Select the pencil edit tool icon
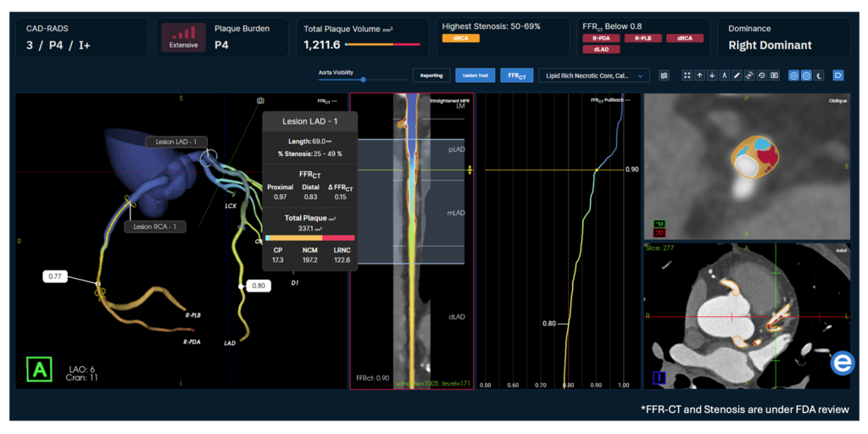 pyautogui.click(x=737, y=75)
